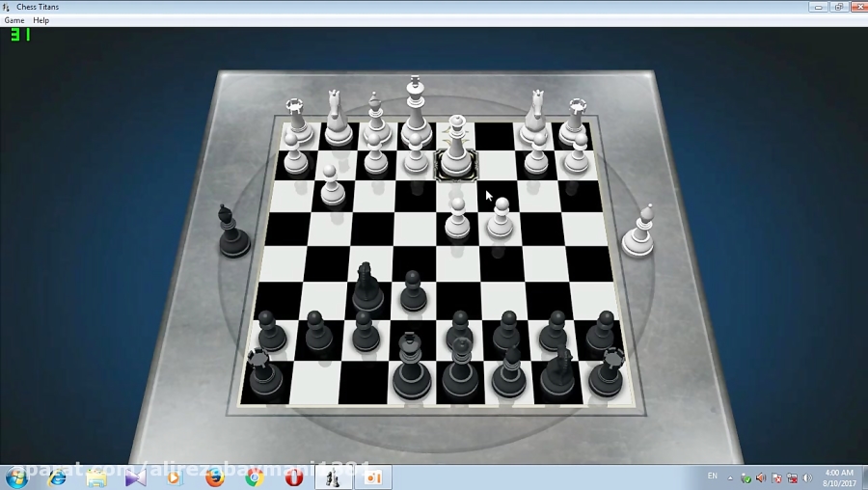Select the black queen beside the king
Screen dimensions: 868x490
[x=461, y=368]
